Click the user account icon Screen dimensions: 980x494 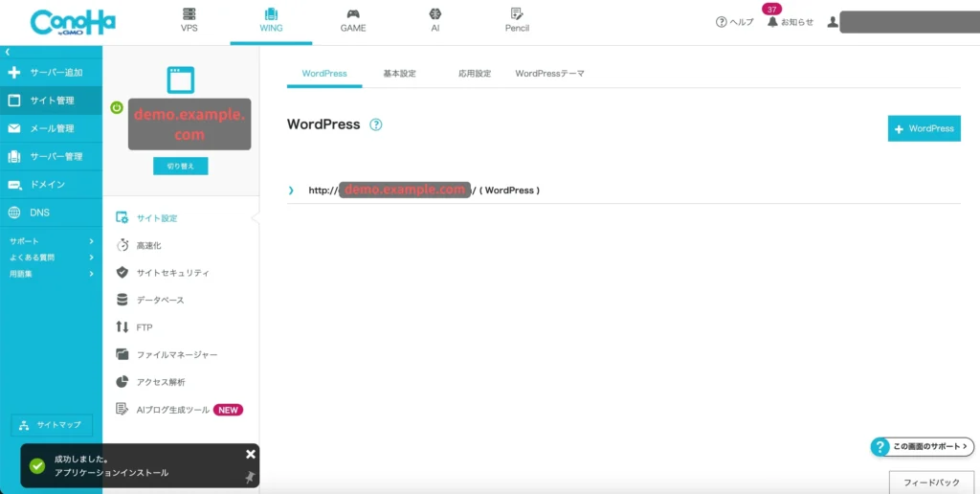coord(832,22)
